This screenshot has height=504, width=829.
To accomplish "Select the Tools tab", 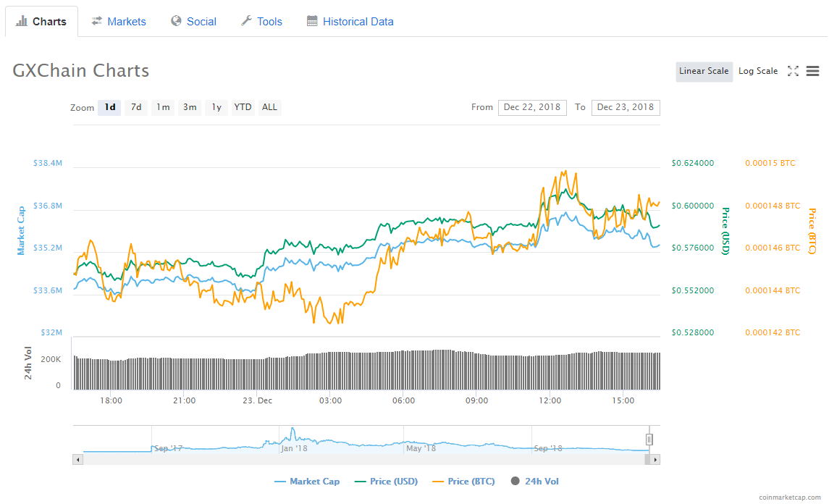I will point(261,22).
